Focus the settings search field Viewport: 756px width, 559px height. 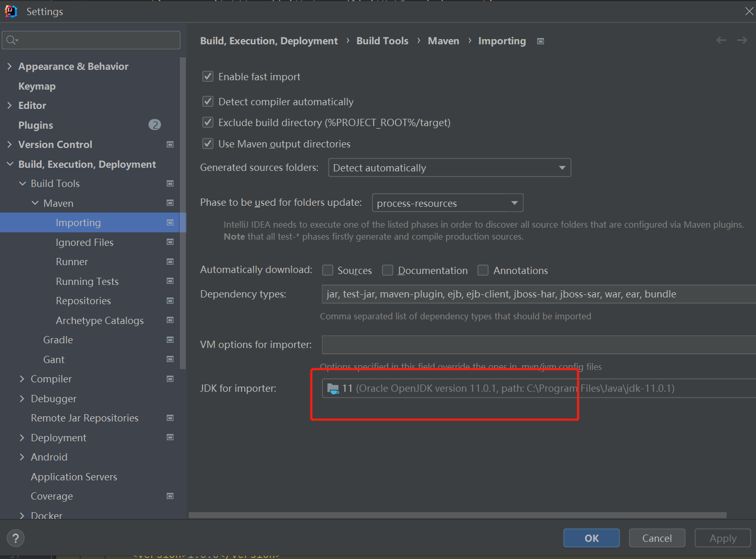coord(91,40)
